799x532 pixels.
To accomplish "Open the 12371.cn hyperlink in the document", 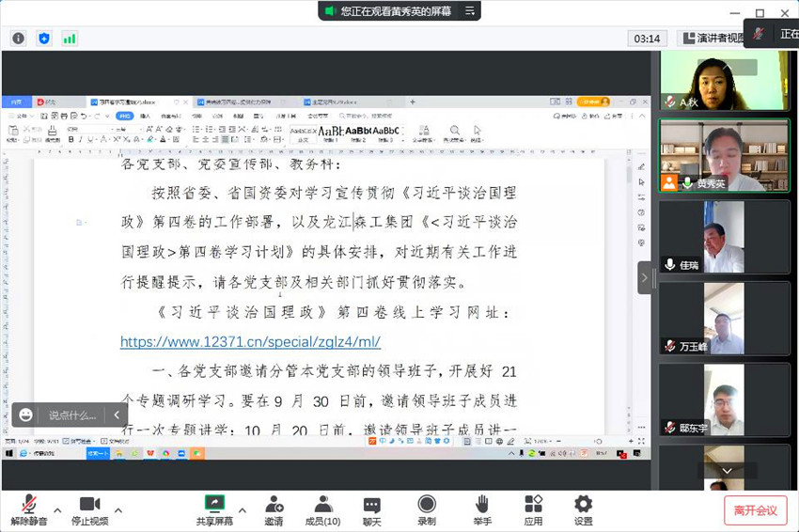I will coord(250,341).
